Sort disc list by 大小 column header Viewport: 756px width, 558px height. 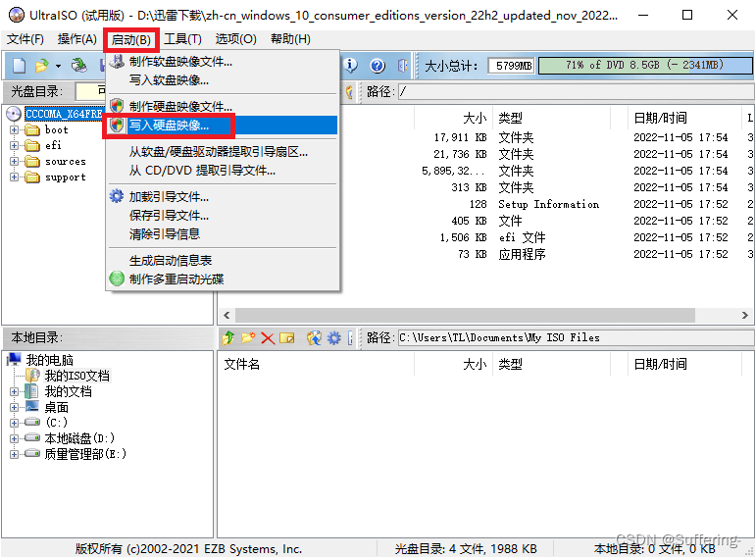[453, 118]
